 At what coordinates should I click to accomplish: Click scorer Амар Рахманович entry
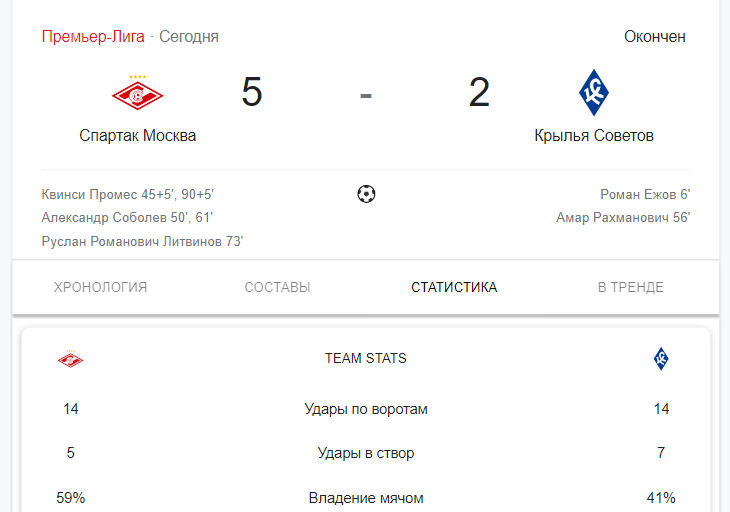(x=623, y=217)
